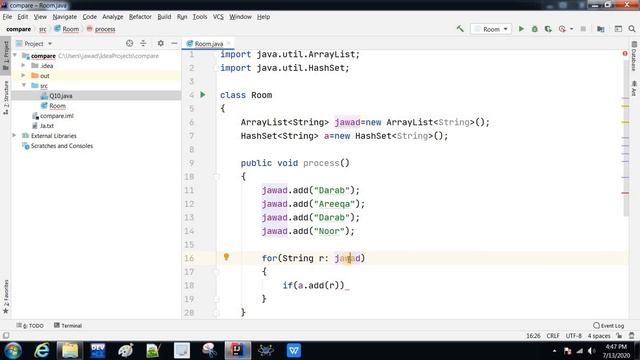Viewport: 640px width, 360px height.
Task: Open the VCS menu
Action: click(x=218, y=17)
